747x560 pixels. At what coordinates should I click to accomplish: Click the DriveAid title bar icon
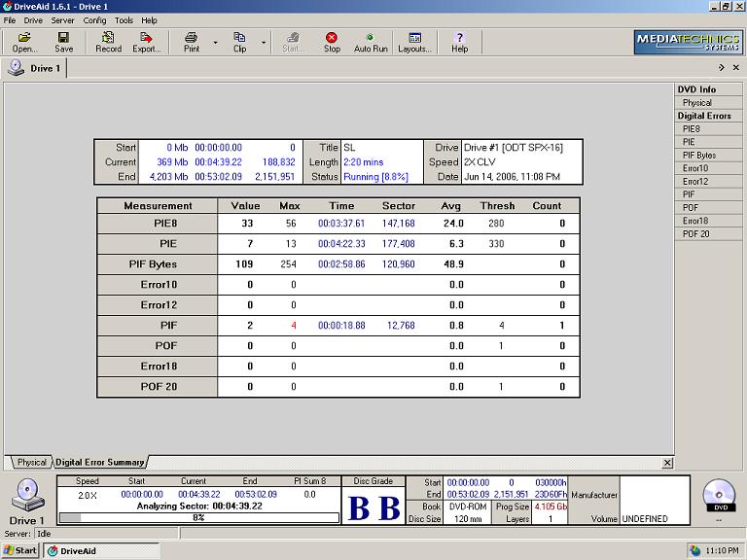pyautogui.click(x=7, y=6)
